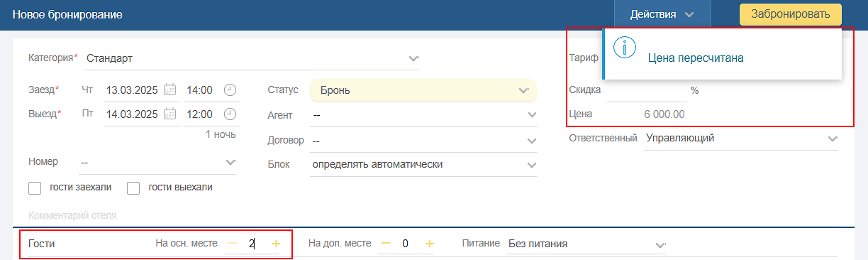Viewport: 868px width, 260px height.
Task: Click the main place guest count field
Action: point(252,244)
